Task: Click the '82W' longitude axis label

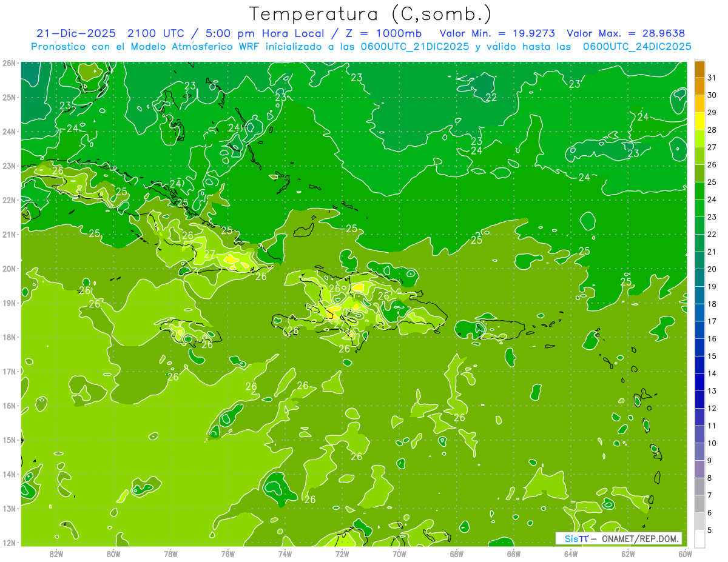Action: coord(56,554)
